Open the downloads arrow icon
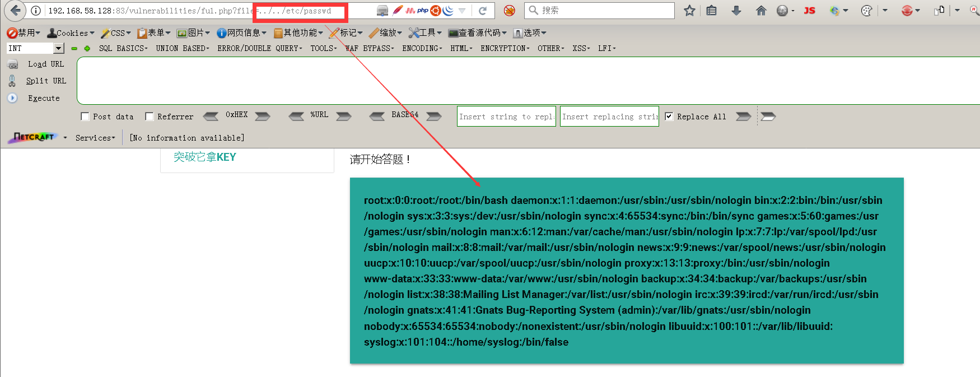This screenshot has height=377, width=980. point(736,11)
